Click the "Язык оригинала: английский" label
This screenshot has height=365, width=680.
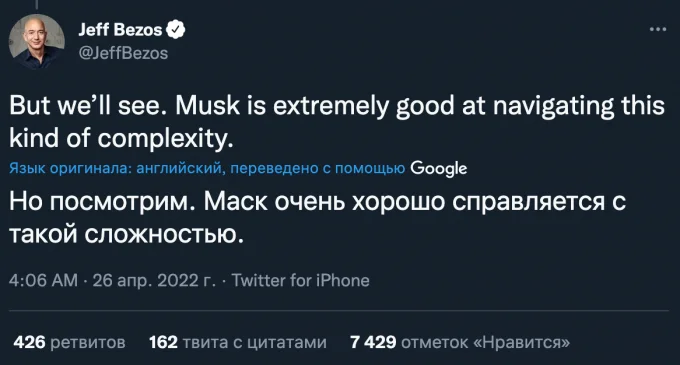coord(117,168)
